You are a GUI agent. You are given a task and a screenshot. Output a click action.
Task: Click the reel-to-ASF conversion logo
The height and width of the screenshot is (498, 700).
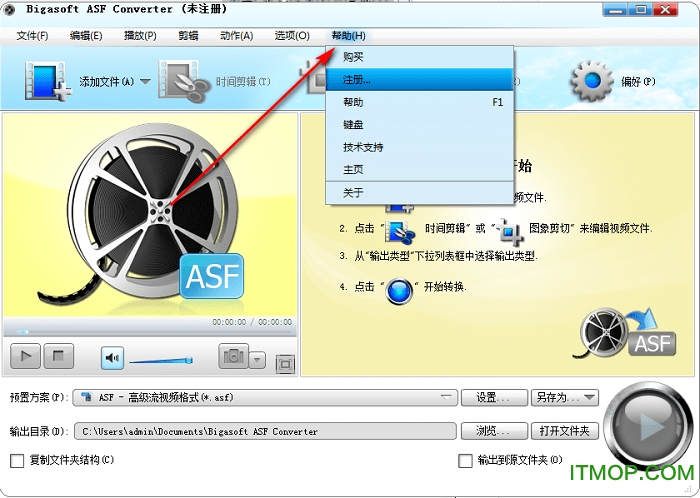pyautogui.click(x=625, y=333)
